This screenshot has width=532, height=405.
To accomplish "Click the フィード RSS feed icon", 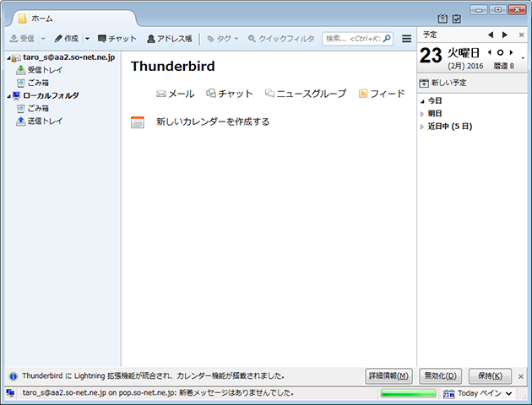I will (x=363, y=94).
